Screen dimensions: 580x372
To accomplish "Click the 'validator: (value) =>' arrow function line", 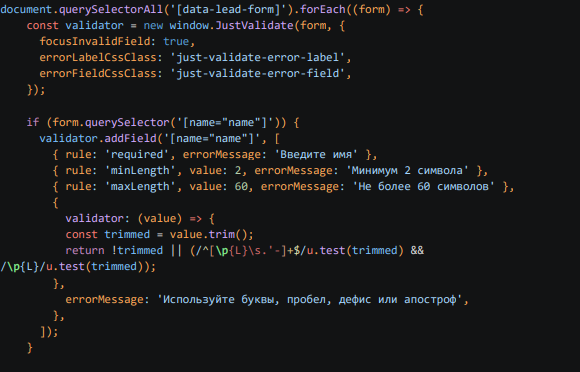I will [140, 219].
